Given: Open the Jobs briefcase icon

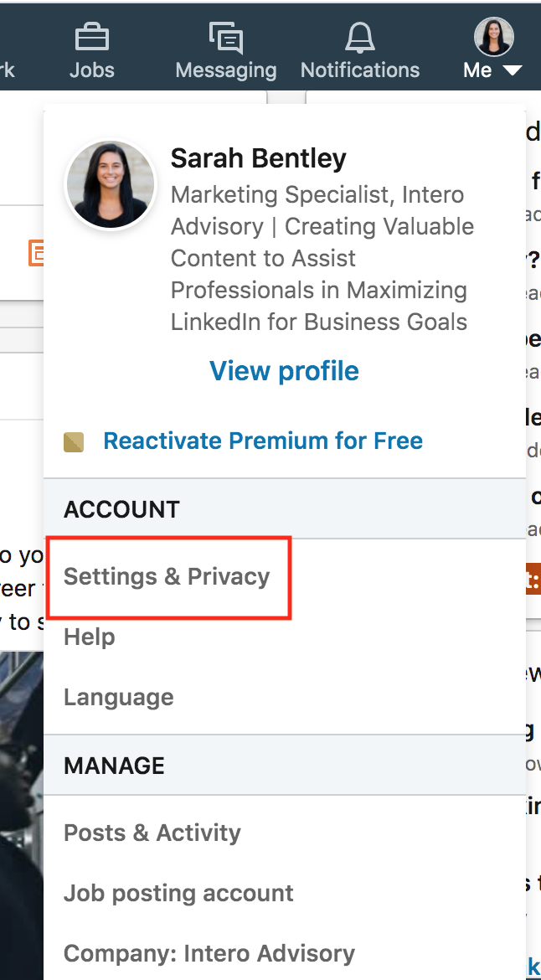Looking at the screenshot, I should [x=92, y=38].
